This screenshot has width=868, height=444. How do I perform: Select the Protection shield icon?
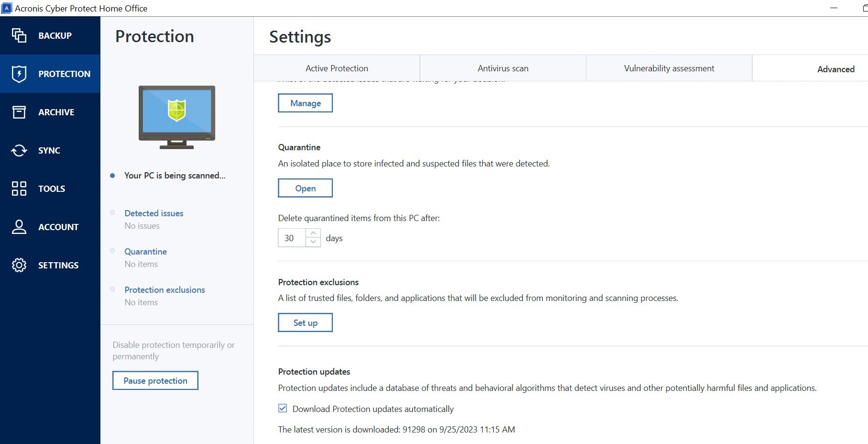[19, 74]
